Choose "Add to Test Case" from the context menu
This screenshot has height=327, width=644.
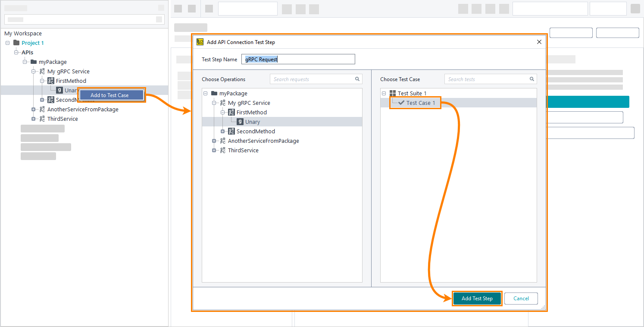point(111,94)
